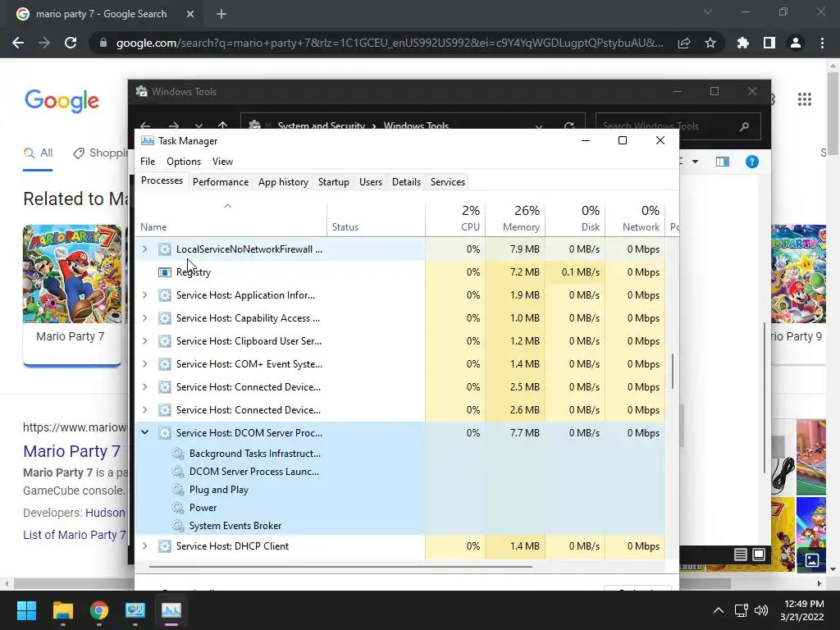Click gear icon of LocalServiceNoNetworkFirewall
This screenshot has height=630, width=840.
164,249
